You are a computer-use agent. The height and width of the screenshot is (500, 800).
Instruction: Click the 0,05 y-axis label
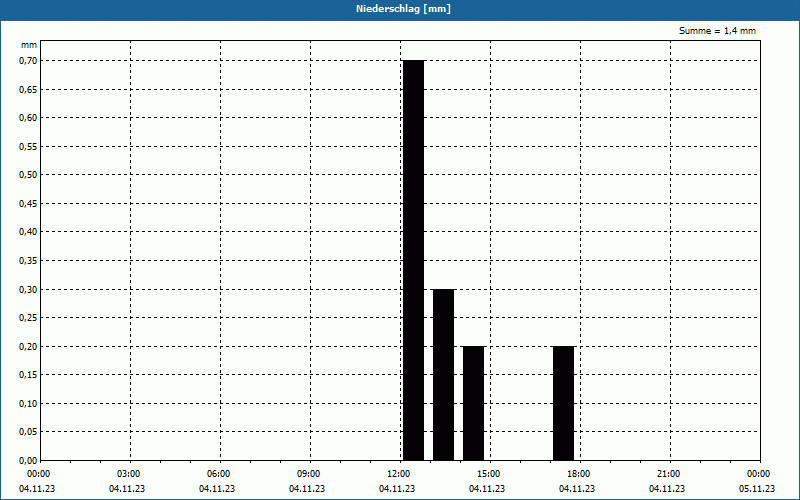(29, 432)
